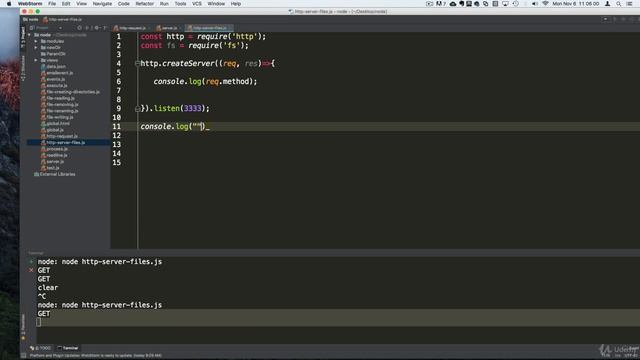The width and height of the screenshot is (640, 360).
Task: Click node breadcrumb in navigation bar
Action: [31, 19]
